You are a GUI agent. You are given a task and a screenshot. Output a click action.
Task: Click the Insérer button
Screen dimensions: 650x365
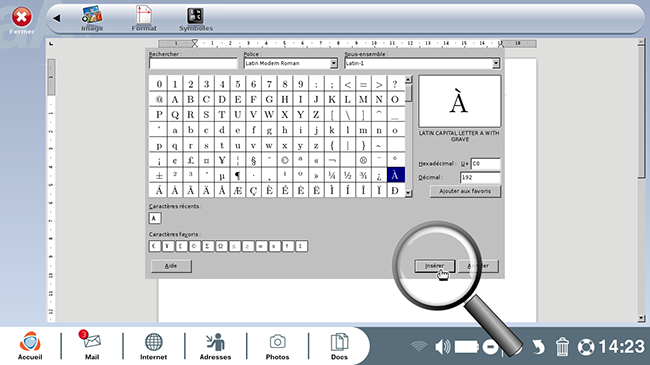point(434,266)
